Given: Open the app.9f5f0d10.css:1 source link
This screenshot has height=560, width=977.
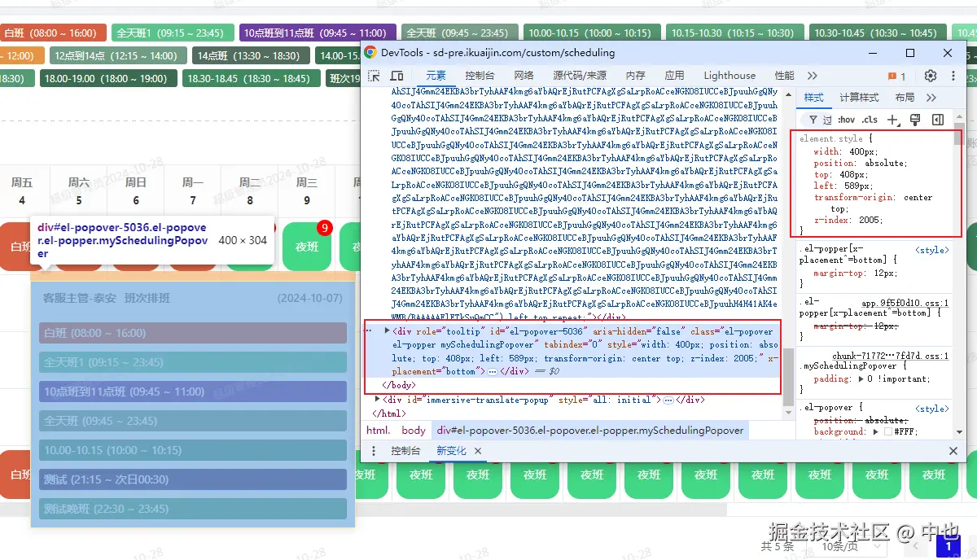Looking at the screenshot, I should tap(905, 302).
